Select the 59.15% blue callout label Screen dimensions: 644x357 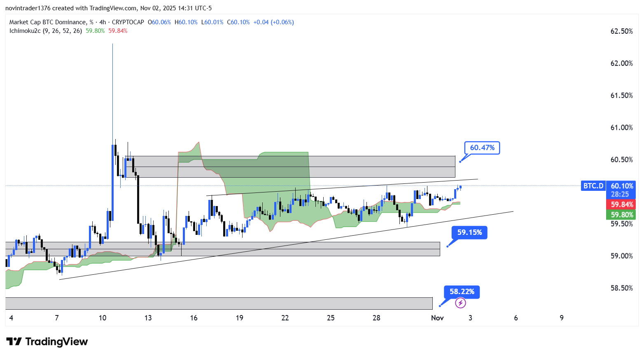(469, 232)
